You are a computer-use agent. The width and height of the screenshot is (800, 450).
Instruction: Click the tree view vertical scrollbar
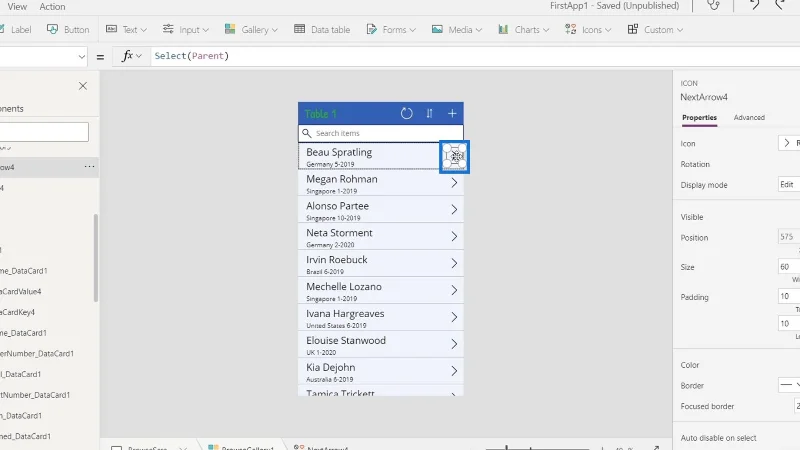pyautogui.click(x=95, y=258)
